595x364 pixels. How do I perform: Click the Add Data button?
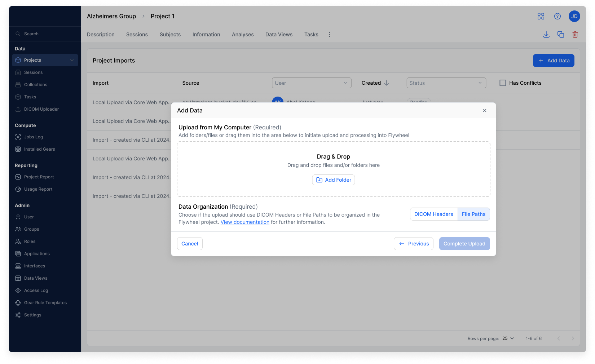(554, 61)
